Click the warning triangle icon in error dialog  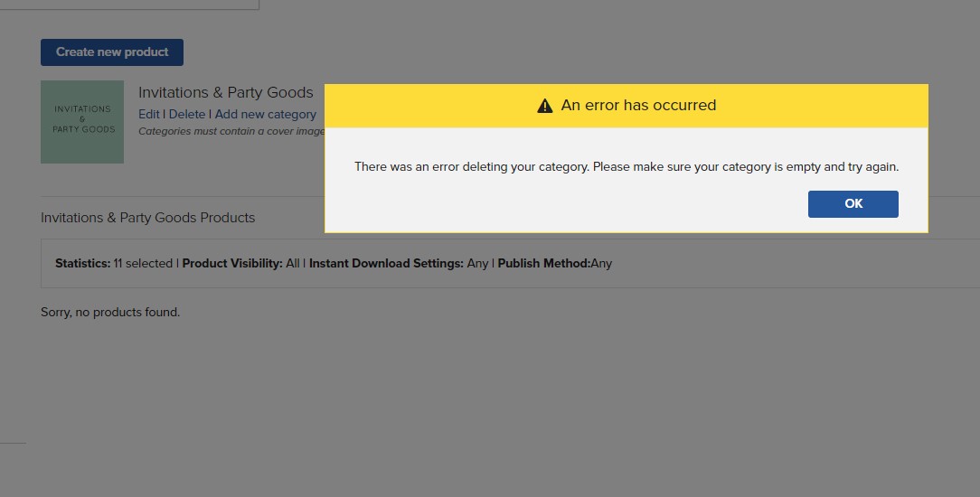(x=544, y=106)
